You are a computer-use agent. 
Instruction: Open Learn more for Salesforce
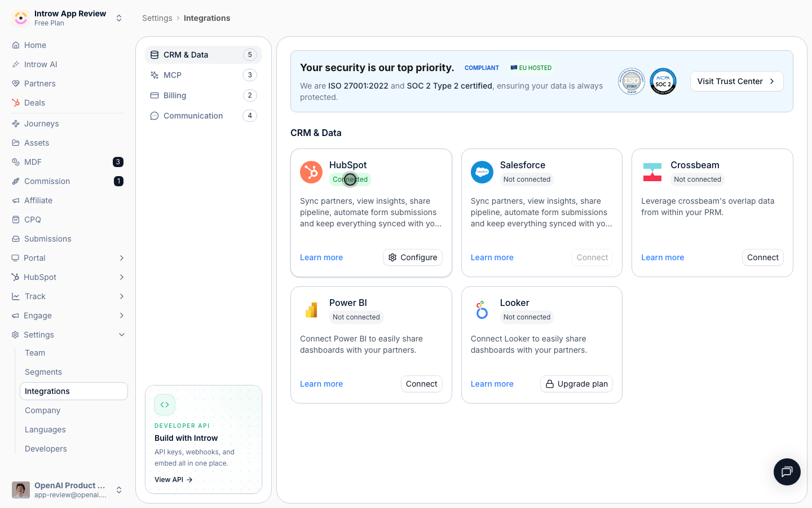point(492,257)
